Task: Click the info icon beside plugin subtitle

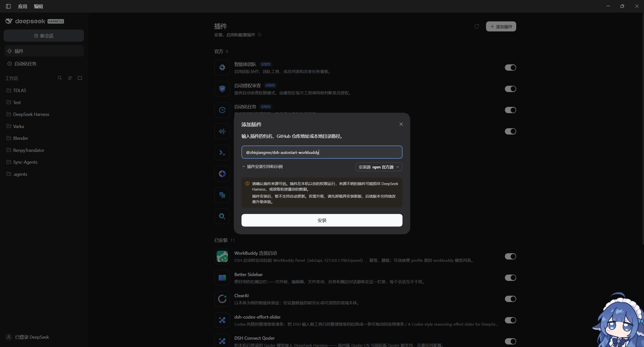Action: tap(260, 35)
